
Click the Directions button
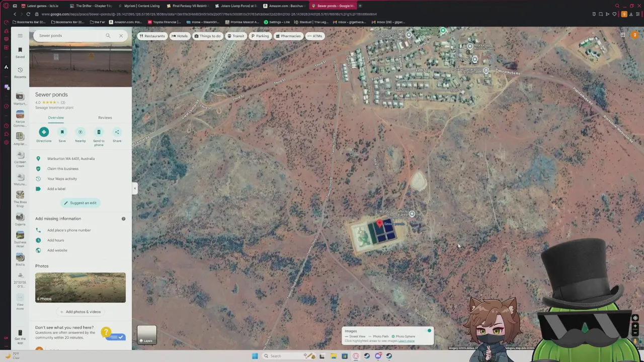click(44, 135)
